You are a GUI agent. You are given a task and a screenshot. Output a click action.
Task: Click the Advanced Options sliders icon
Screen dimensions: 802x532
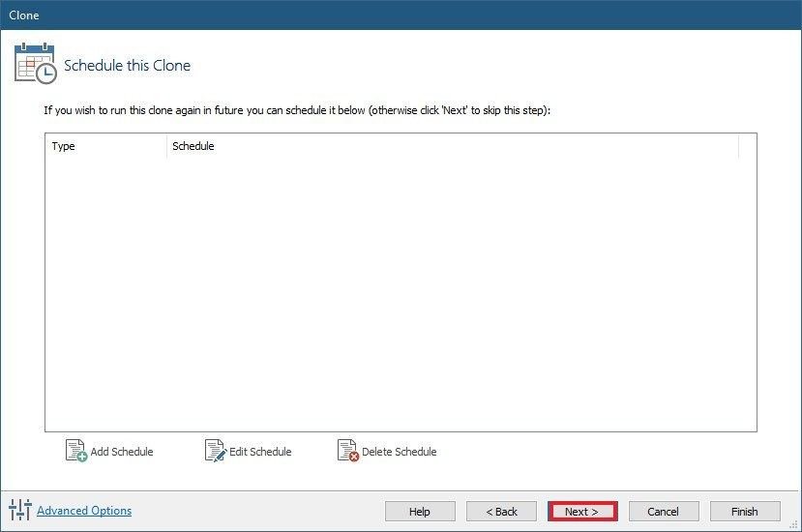point(20,511)
